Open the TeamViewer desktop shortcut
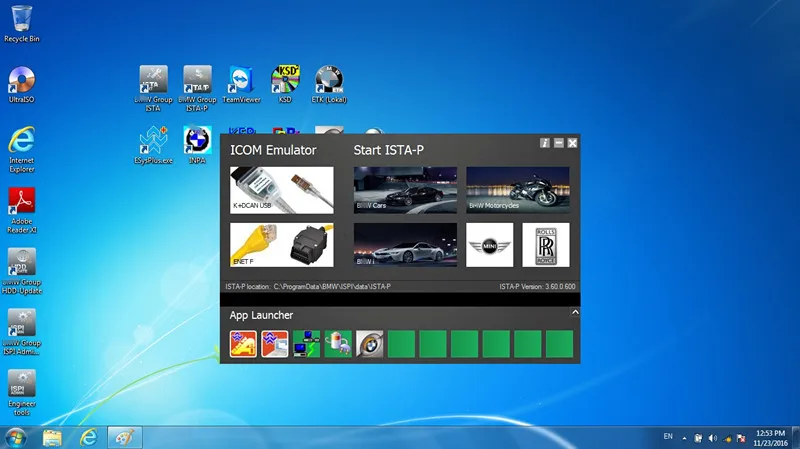Screen dimensions: 800x449 (241, 84)
